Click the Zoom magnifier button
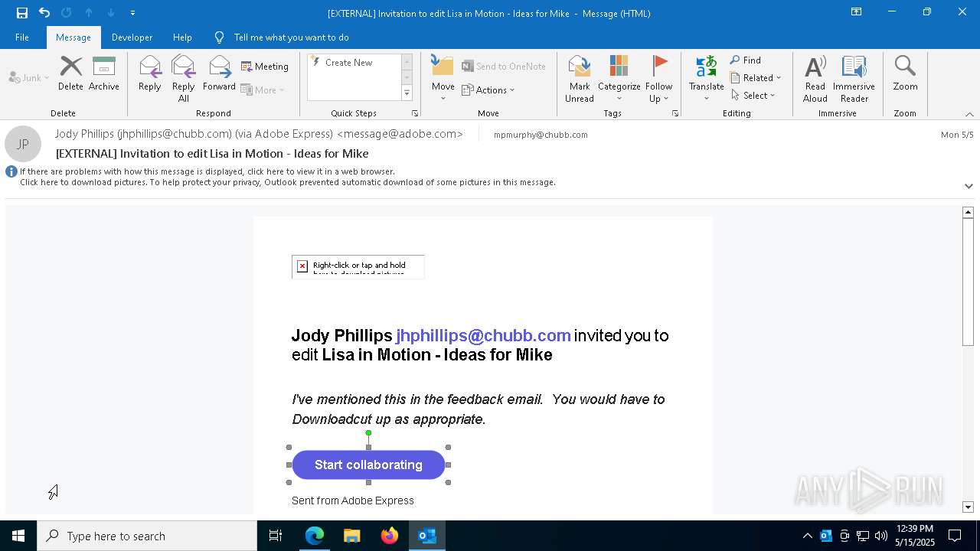 [905, 73]
